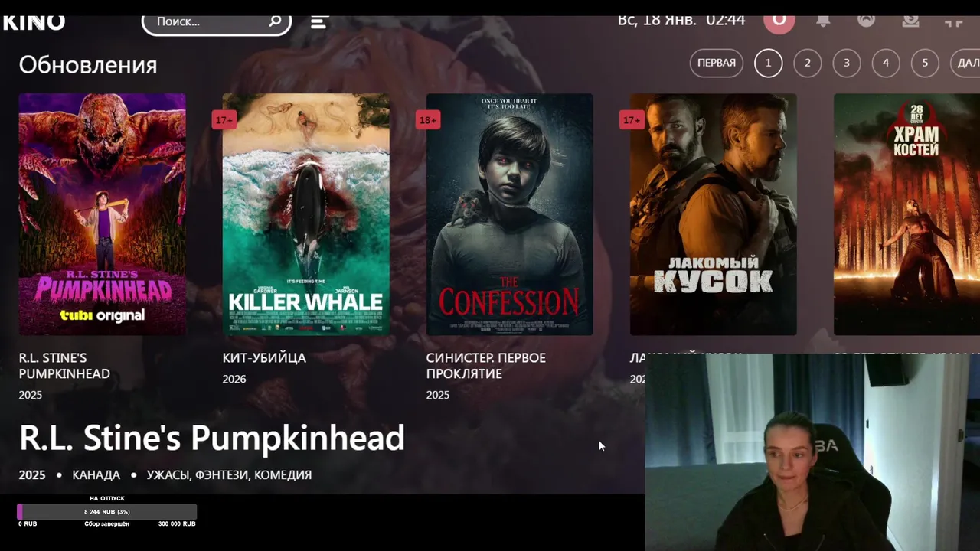Open the Лакомый кусок poster
The height and width of the screenshot is (551, 980).
coord(713,214)
